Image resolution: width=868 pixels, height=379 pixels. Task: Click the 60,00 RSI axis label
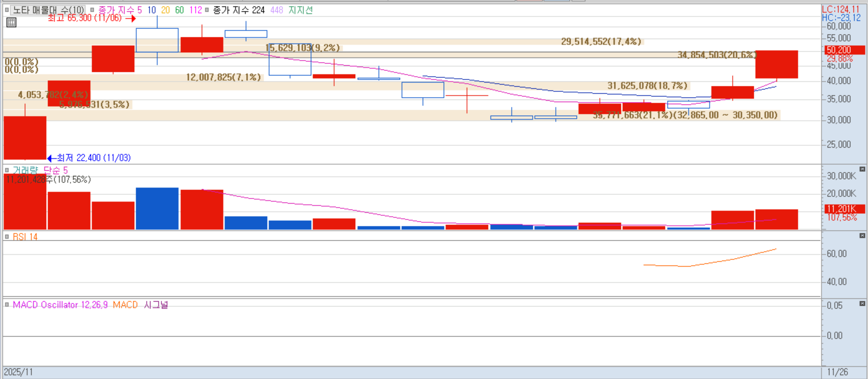click(836, 254)
